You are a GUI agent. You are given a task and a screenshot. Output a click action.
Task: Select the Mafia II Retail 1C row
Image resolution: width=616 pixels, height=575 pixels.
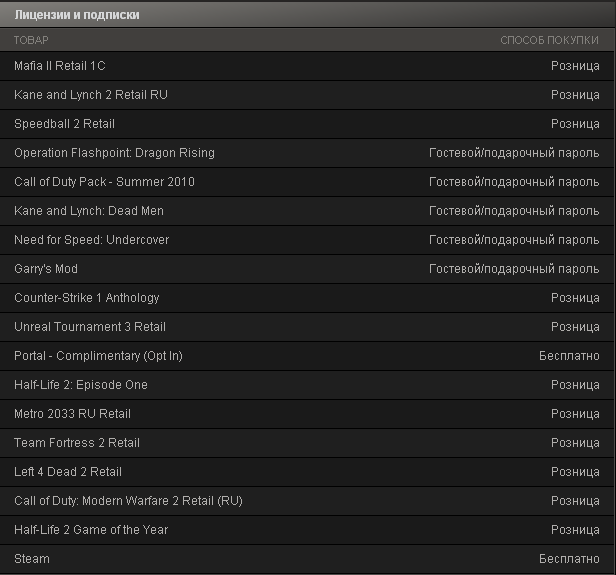307,66
